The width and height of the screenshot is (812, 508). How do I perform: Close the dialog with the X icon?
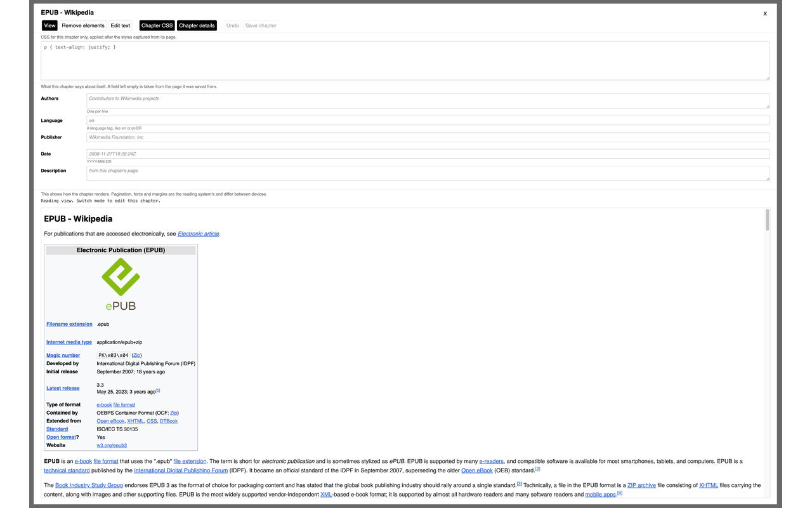coord(765,13)
